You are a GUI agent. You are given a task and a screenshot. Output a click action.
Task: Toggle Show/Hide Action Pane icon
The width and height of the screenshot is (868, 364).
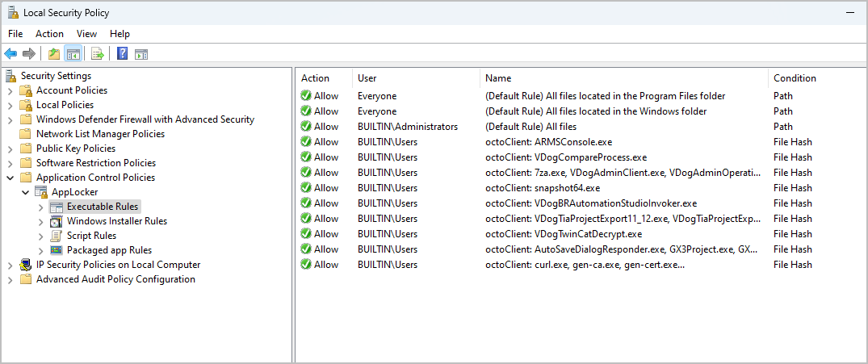click(x=141, y=54)
